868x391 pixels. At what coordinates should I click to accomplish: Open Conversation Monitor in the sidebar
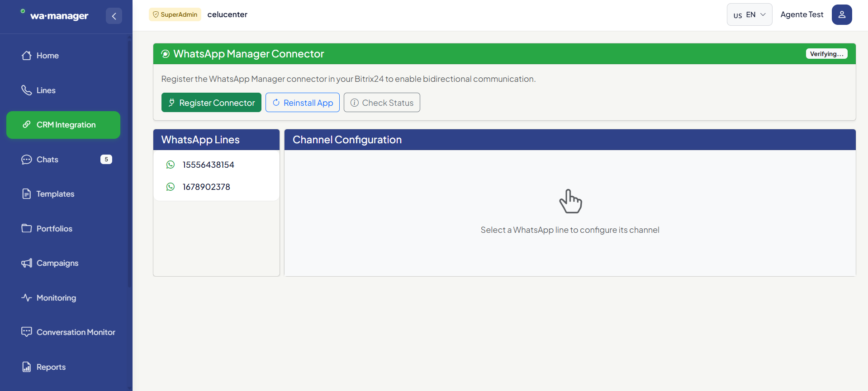(63, 332)
